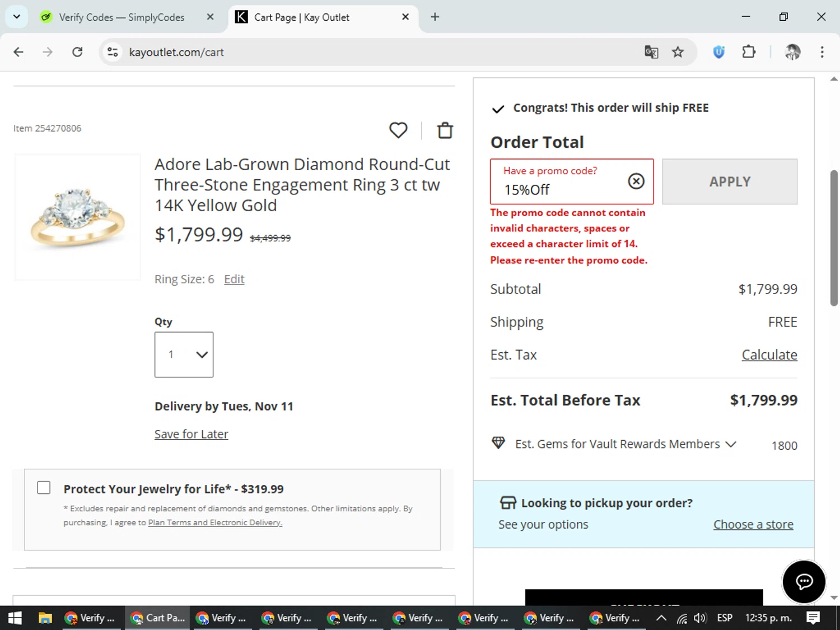Click the page vertical scrollbar thumb
Image resolution: width=840 pixels, height=630 pixels.
(x=834, y=237)
